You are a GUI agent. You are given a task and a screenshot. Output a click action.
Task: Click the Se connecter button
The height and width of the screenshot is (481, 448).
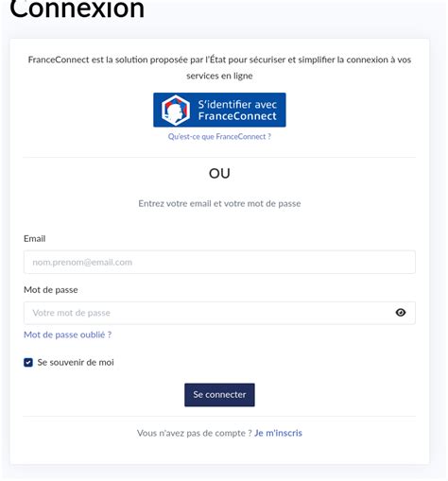[x=219, y=395]
